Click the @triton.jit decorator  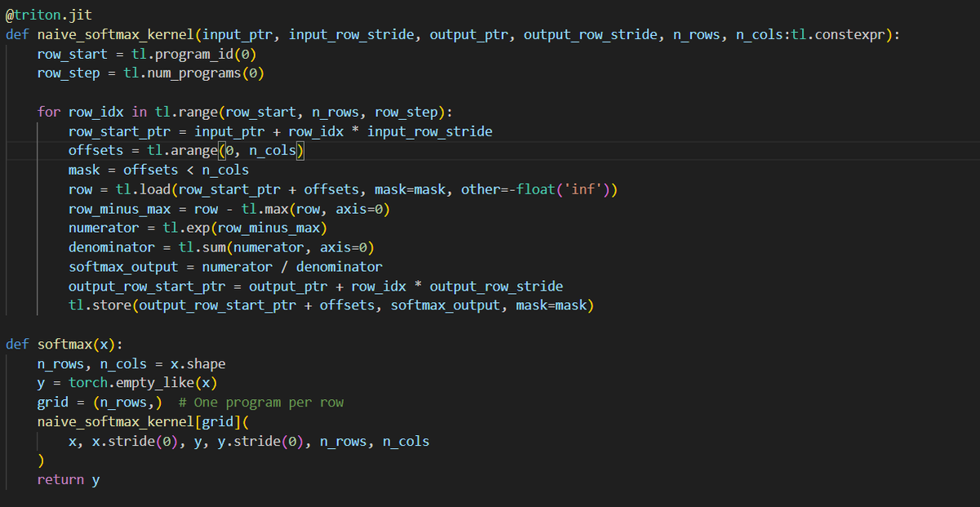click(x=45, y=14)
